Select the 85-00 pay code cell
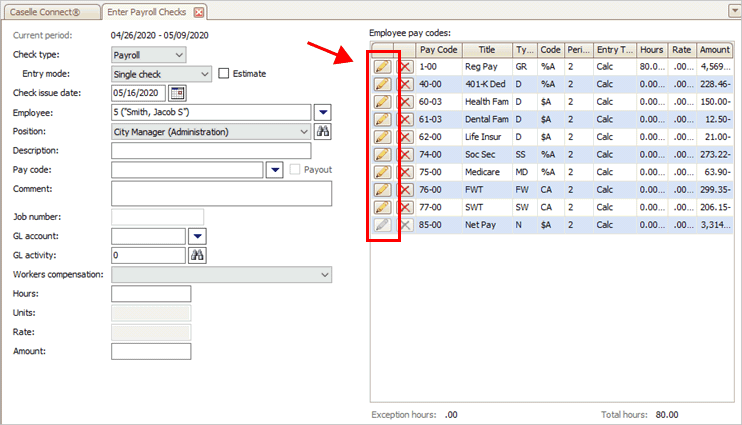This screenshot has height=425, width=742. tap(439, 225)
